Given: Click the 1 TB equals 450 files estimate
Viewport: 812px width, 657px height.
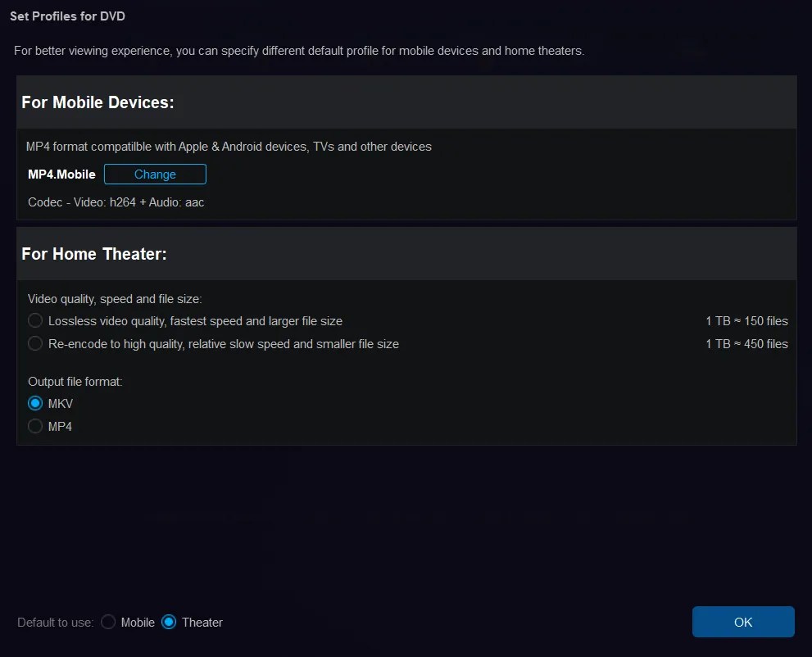Looking at the screenshot, I should 746,343.
